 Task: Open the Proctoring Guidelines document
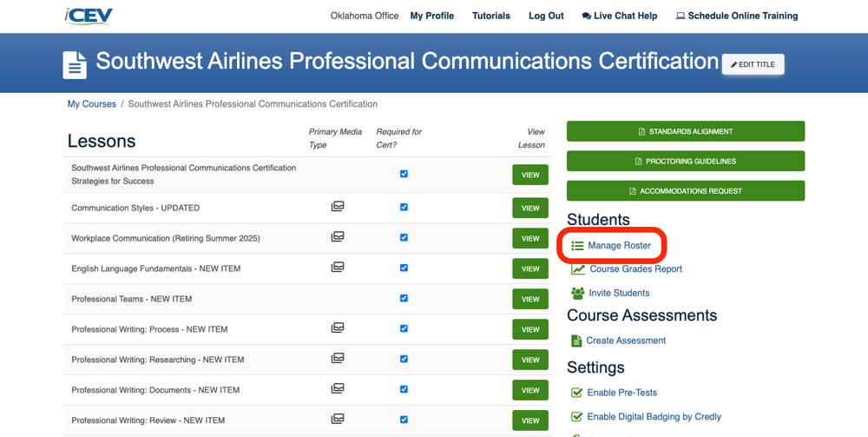(686, 162)
